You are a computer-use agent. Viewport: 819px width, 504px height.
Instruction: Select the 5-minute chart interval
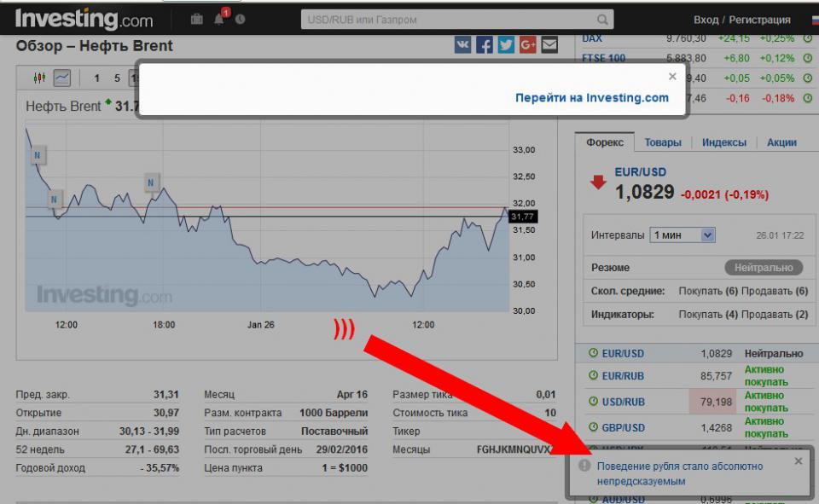click(x=117, y=78)
